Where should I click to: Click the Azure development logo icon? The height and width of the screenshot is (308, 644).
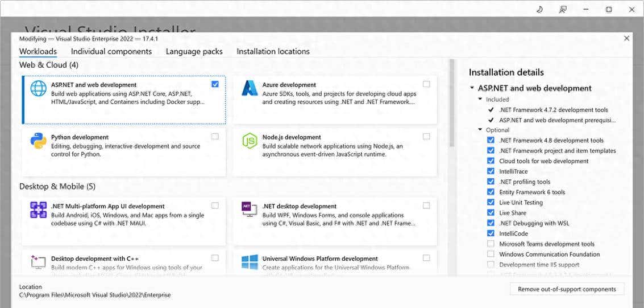pos(250,88)
